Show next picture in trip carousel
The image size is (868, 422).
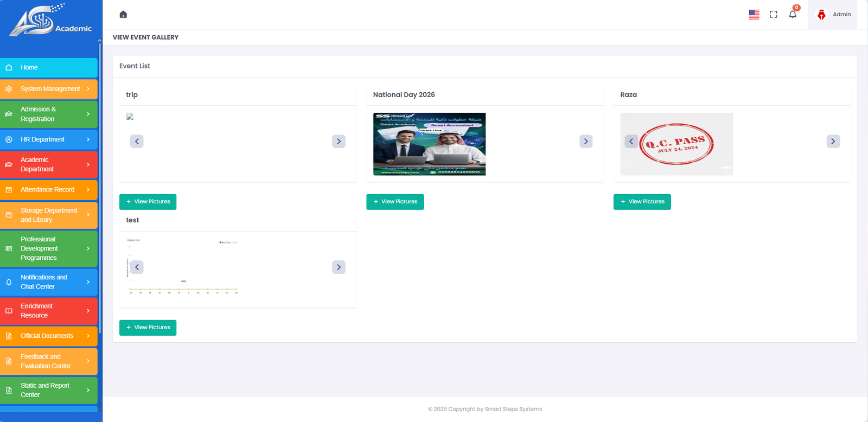tap(339, 142)
